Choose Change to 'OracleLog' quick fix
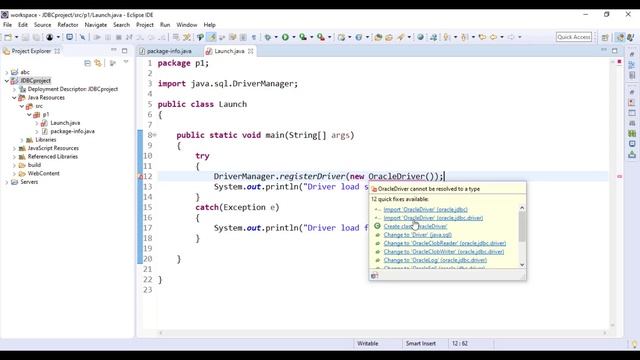The width and height of the screenshot is (640, 360). point(435,260)
